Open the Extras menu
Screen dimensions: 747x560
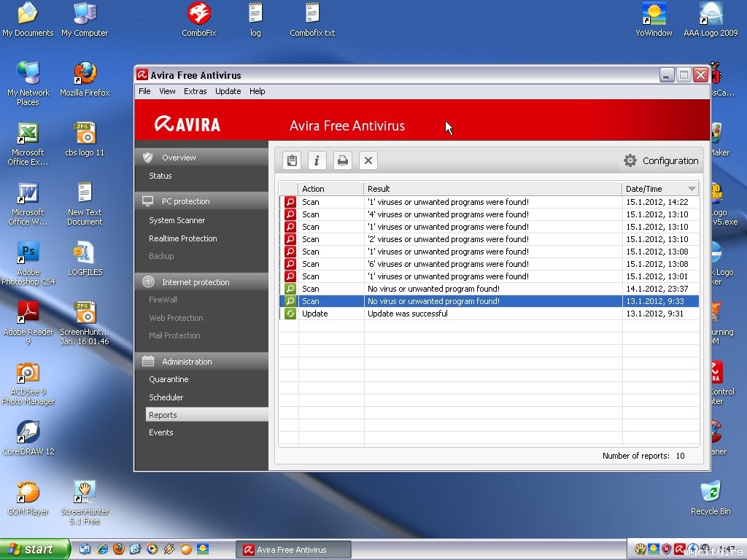[x=195, y=91]
